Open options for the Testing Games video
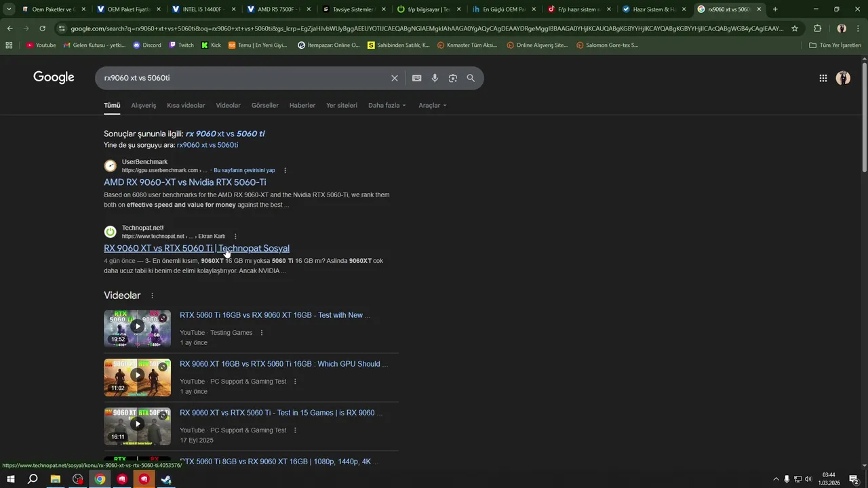The width and height of the screenshot is (868, 488). coord(262,333)
